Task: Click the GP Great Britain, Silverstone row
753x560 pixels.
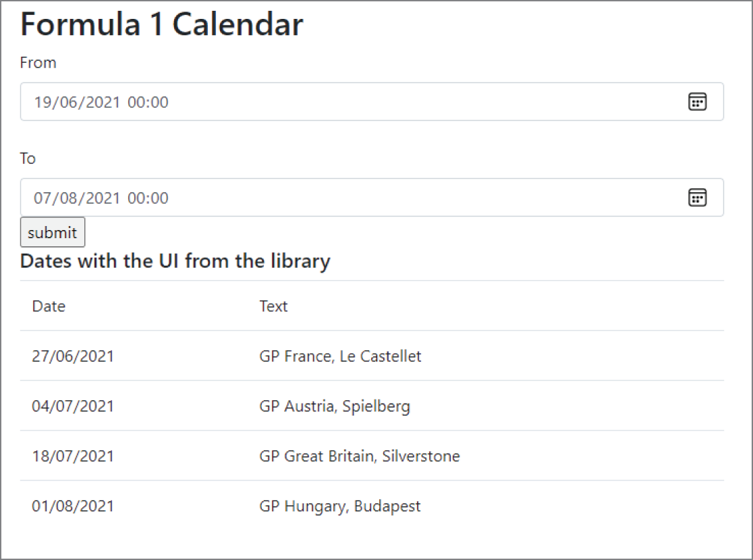Action: click(358, 456)
